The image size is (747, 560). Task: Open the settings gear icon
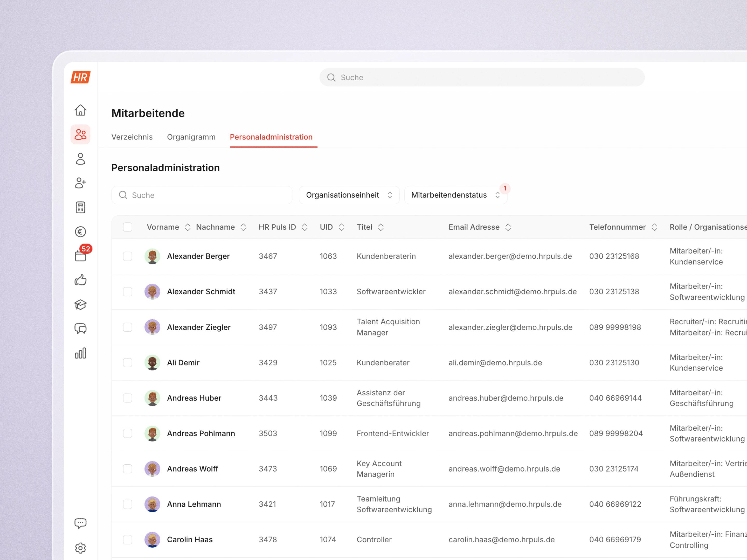(x=80, y=548)
